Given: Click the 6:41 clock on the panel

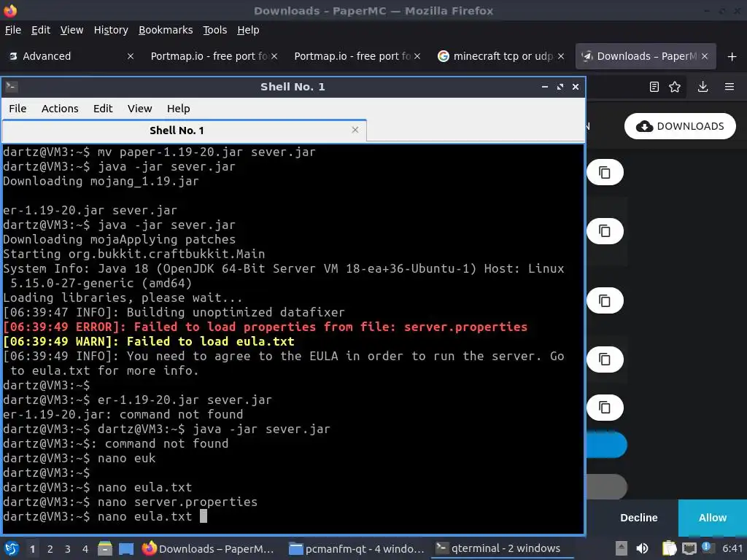Looking at the screenshot, I should [732, 548].
